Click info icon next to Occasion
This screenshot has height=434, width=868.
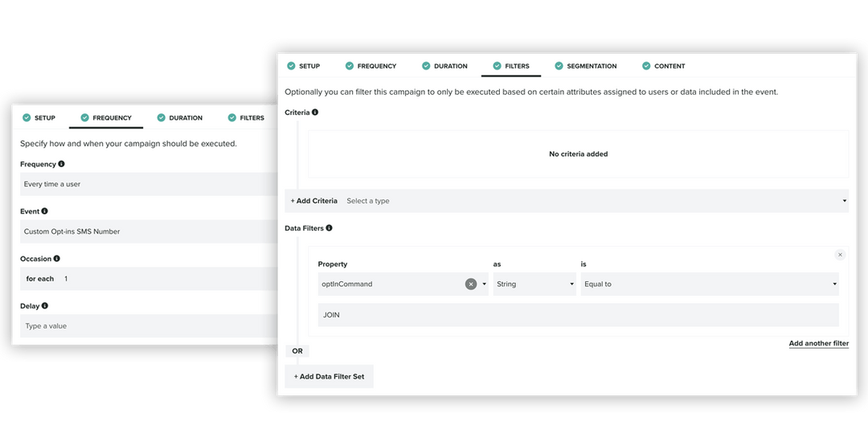tap(57, 259)
